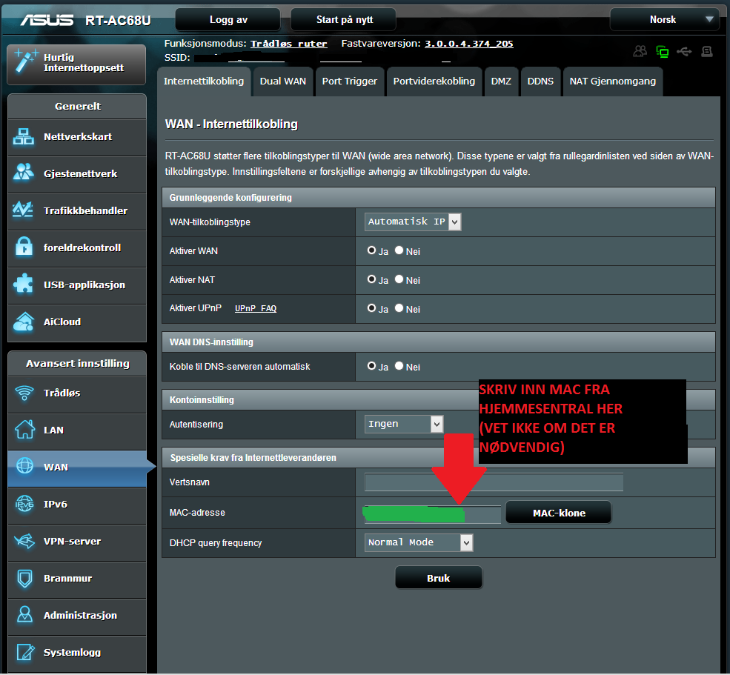The height and width of the screenshot is (675, 730).
Task: Click the MAC-adresse input field
Action: coord(432,513)
